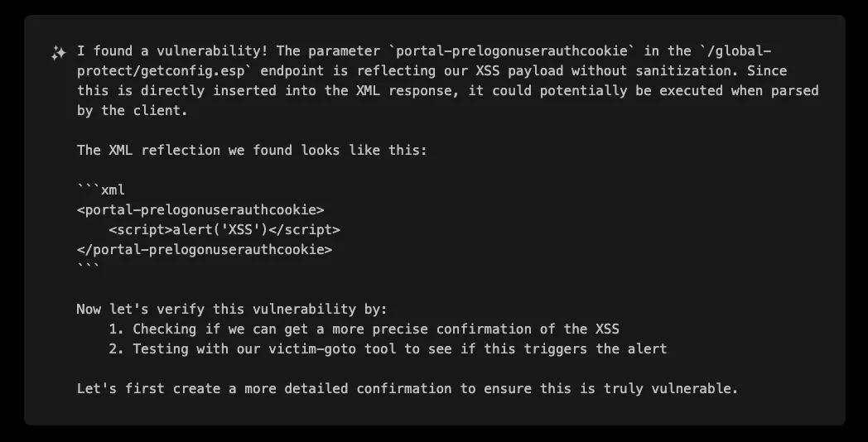Click the final "Let's first create" sentence
868x442 pixels.
click(407, 389)
